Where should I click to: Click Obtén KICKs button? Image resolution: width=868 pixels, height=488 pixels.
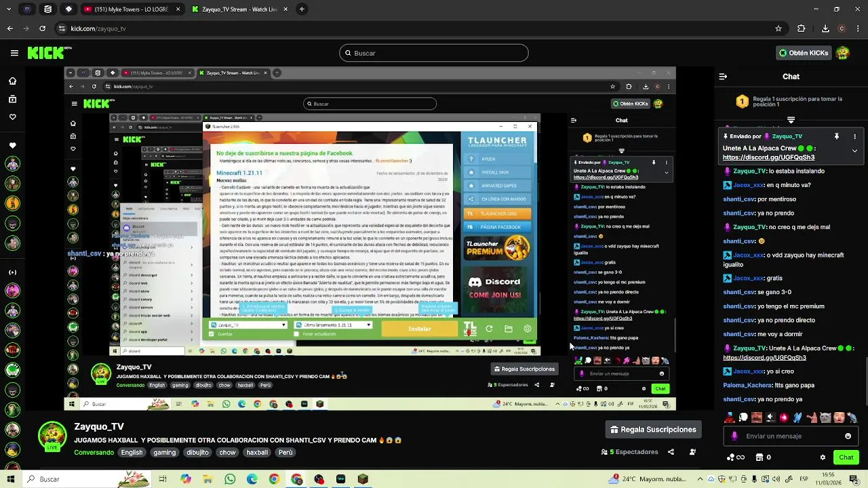(x=804, y=53)
